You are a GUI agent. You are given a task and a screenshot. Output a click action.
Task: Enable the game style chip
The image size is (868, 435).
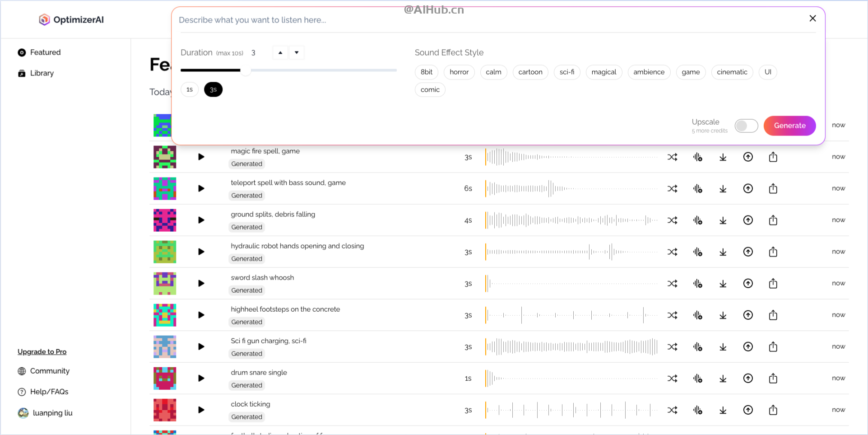click(691, 72)
